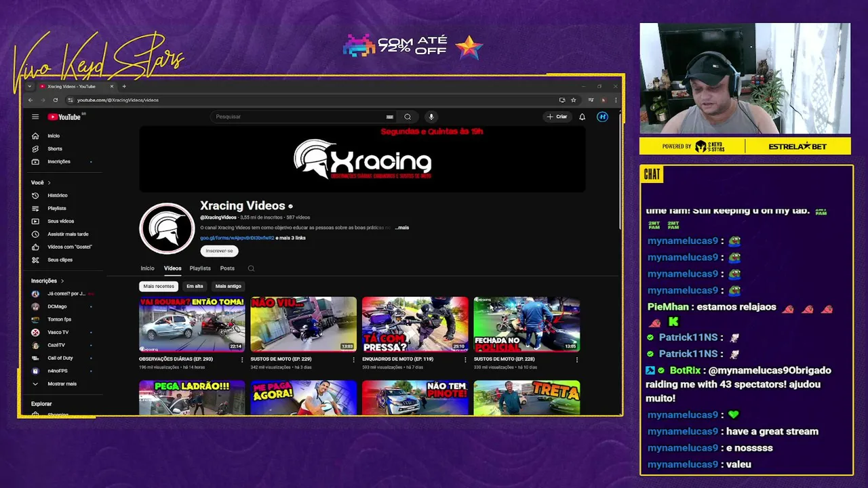Open Playlists in the left sidebar
The width and height of the screenshot is (868, 488).
tap(56, 208)
